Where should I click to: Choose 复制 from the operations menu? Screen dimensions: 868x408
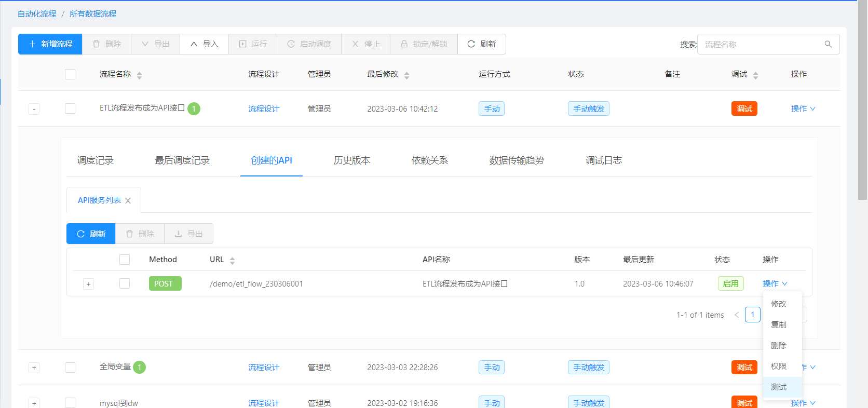782,324
